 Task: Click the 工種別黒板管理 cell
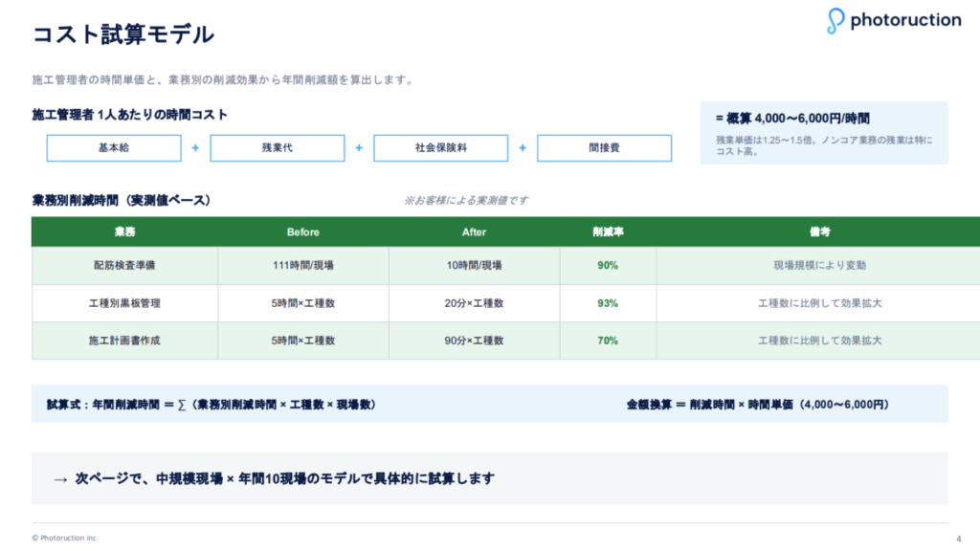(x=124, y=303)
